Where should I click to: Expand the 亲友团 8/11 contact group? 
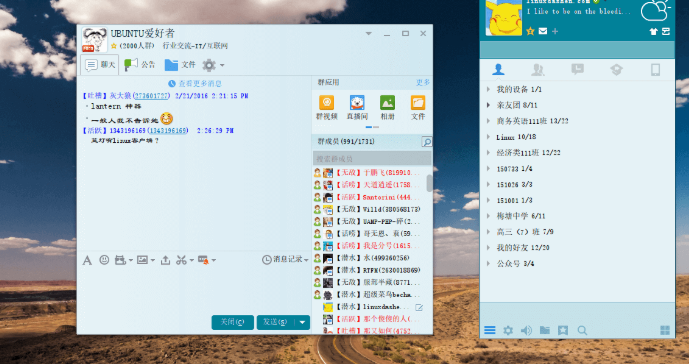coord(488,105)
